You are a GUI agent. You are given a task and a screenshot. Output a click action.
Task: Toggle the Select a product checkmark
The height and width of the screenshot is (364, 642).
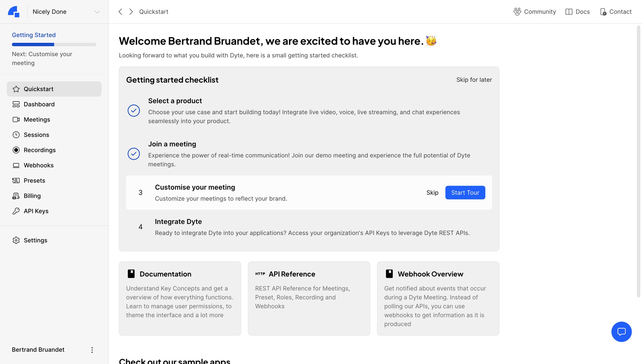click(x=134, y=111)
